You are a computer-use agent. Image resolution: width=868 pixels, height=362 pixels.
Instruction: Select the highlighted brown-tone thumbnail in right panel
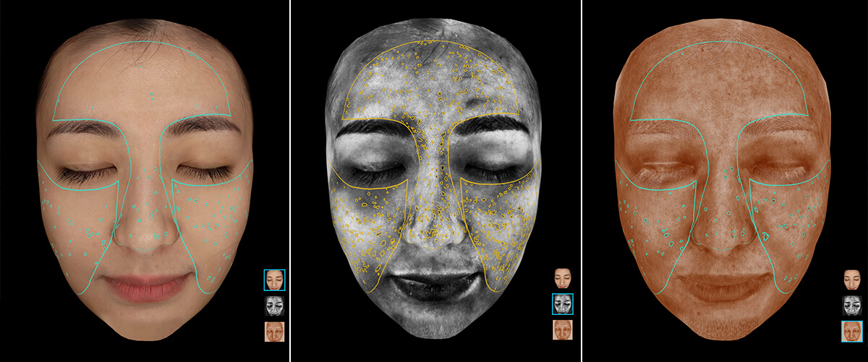tap(852, 332)
